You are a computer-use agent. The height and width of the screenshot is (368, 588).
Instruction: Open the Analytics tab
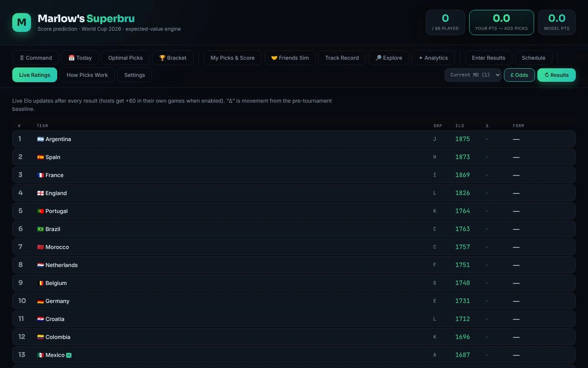pos(433,58)
